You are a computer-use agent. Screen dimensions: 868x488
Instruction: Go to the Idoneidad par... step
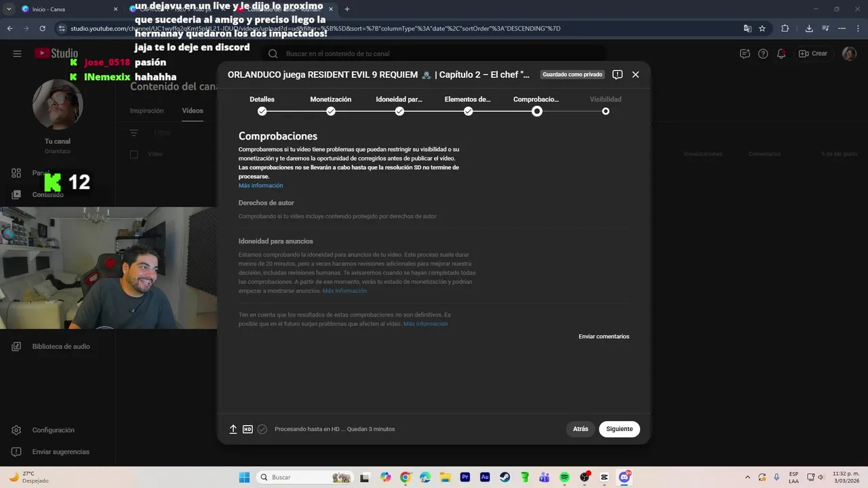399,105
